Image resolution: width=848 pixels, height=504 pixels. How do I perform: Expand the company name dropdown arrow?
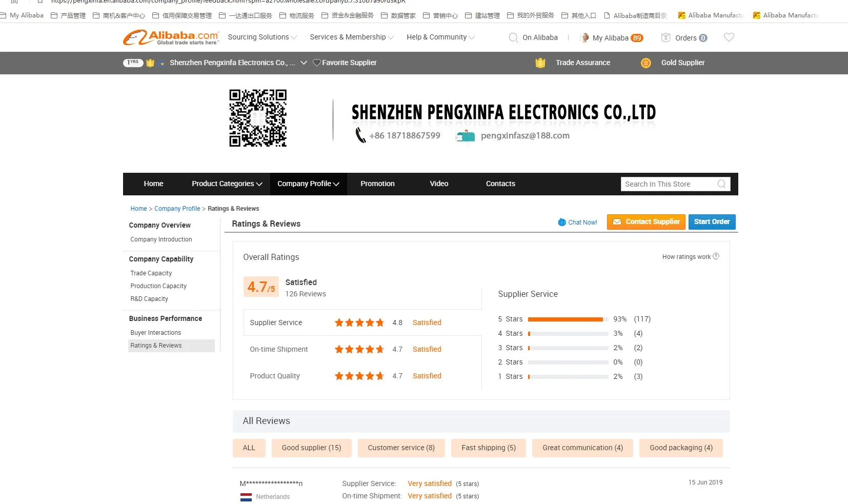(x=304, y=63)
